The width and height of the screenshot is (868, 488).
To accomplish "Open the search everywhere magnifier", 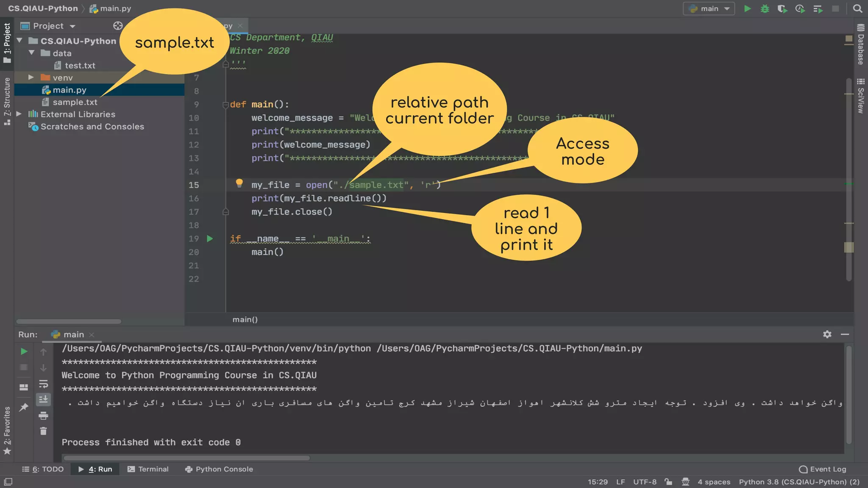I will (857, 8).
